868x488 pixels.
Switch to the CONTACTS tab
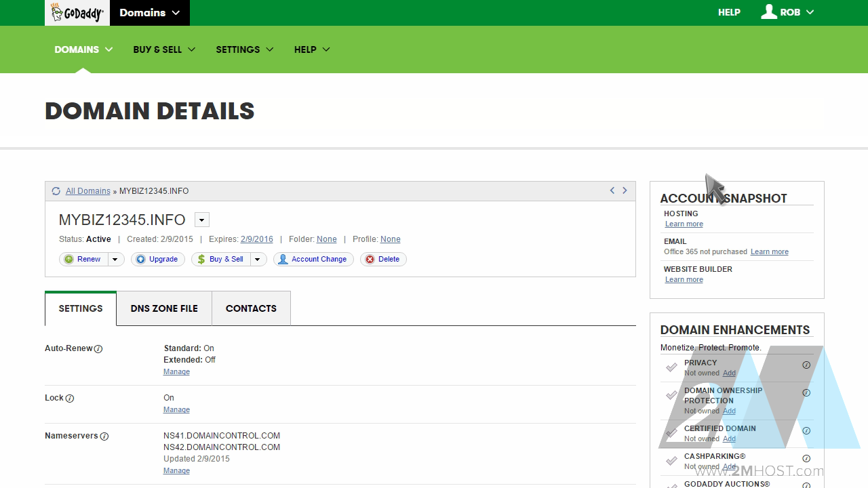251,308
